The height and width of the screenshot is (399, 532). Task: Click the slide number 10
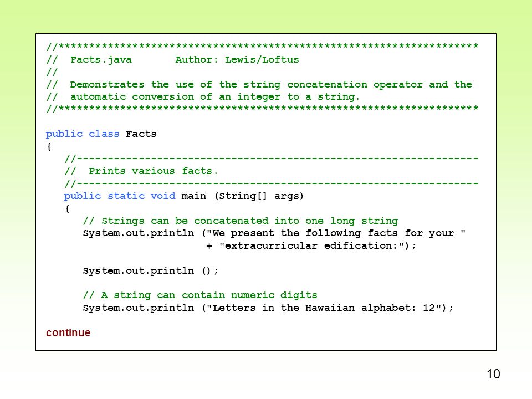[x=493, y=374]
